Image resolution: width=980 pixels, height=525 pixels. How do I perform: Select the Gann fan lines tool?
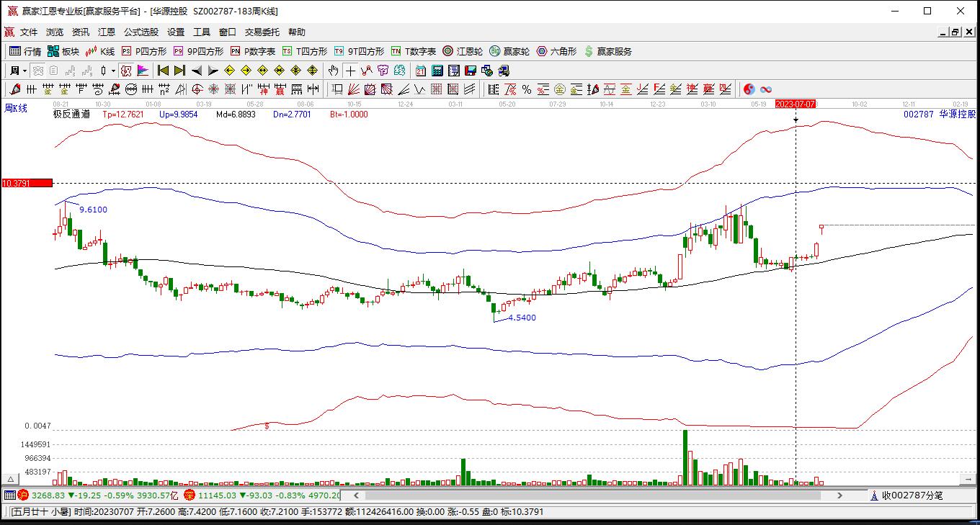[x=353, y=89]
